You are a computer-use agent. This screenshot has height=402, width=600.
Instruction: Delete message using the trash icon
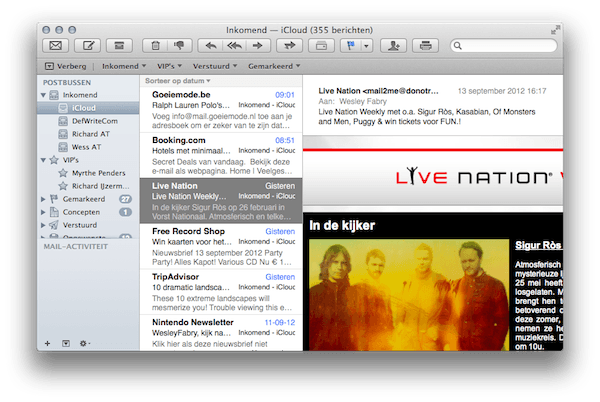(x=155, y=46)
